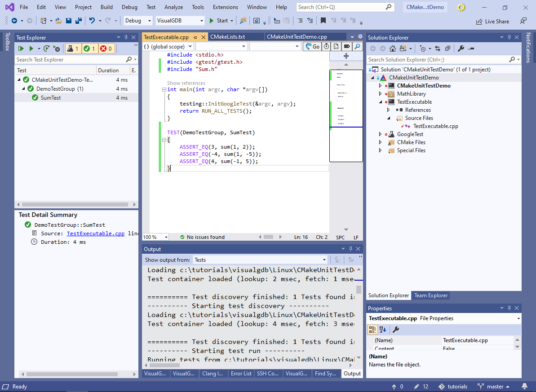Viewport: 536px width, 392px height.
Task: Click Repeat Last Run icon in Test Explorer
Action: click(46, 48)
